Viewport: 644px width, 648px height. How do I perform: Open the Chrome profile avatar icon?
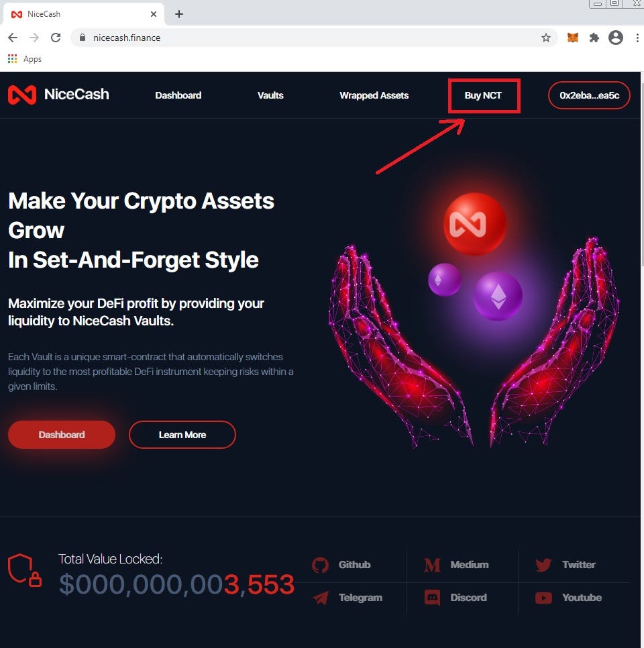[x=615, y=38]
